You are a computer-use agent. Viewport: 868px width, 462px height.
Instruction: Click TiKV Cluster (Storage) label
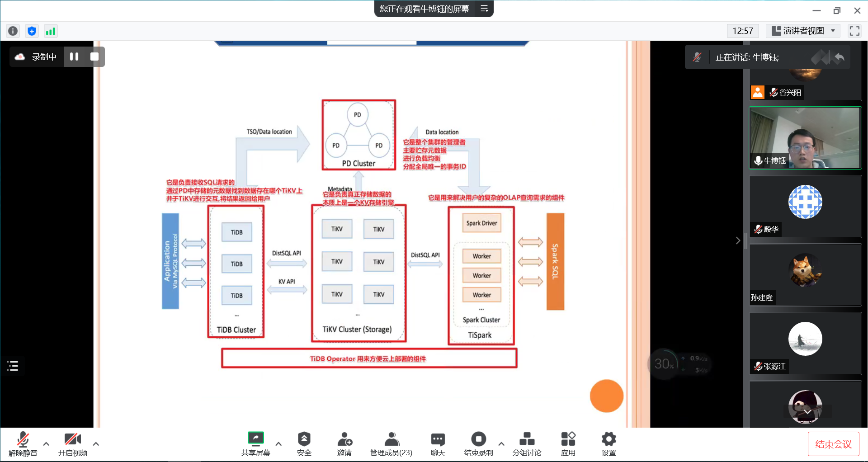click(x=357, y=329)
